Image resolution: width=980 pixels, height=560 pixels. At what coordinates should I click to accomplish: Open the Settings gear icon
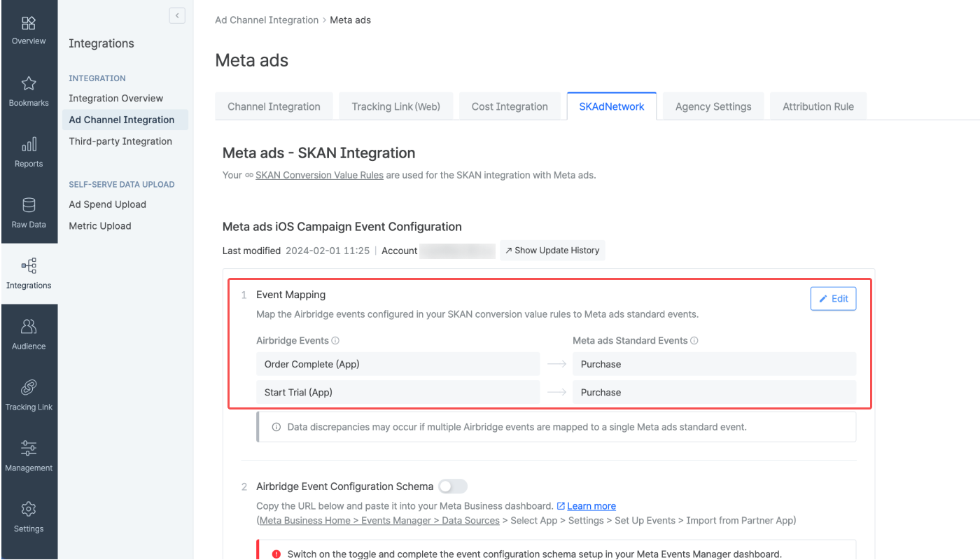pos(29,509)
